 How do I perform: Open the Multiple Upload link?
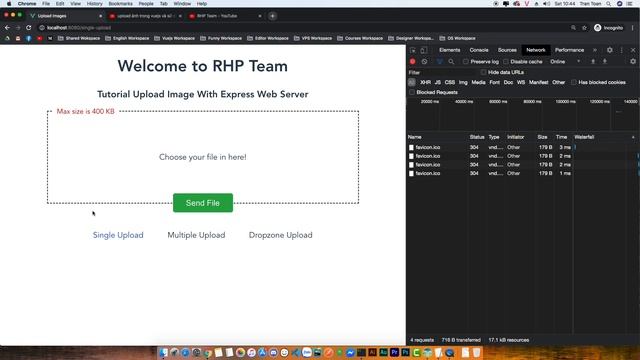click(x=196, y=235)
